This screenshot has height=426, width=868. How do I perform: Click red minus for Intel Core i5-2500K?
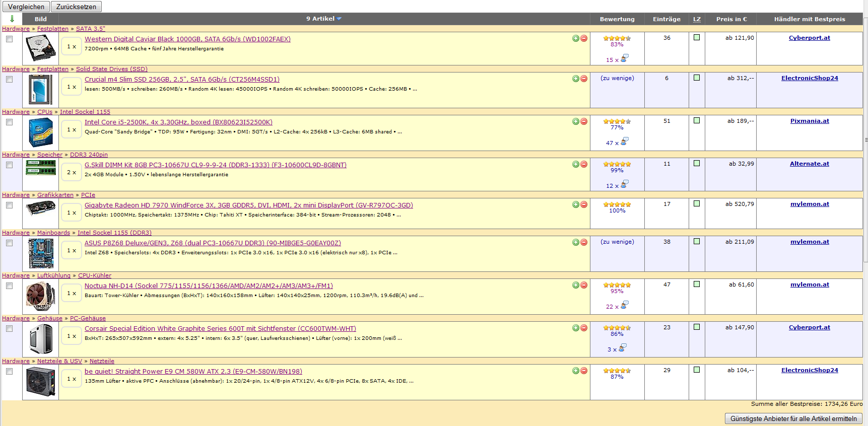click(584, 121)
